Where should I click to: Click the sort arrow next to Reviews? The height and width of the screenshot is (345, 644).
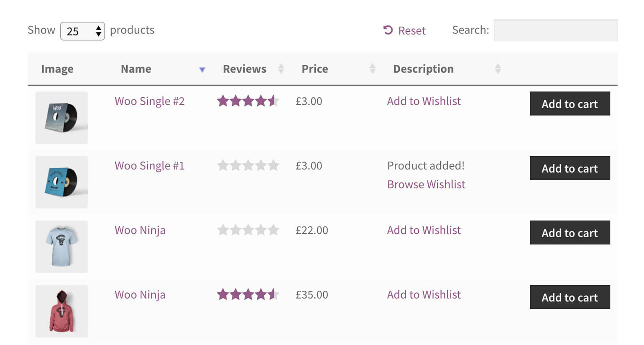pyautogui.click(x=281, y=68)
